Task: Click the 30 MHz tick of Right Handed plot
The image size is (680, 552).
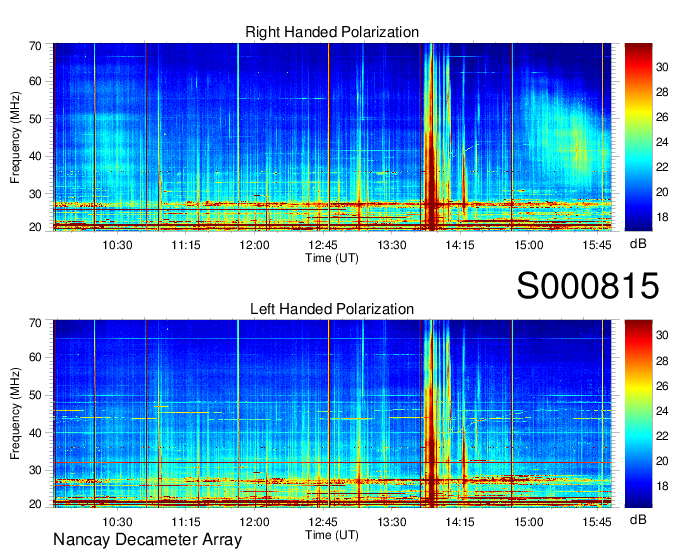Action: (x=35, y=194)
